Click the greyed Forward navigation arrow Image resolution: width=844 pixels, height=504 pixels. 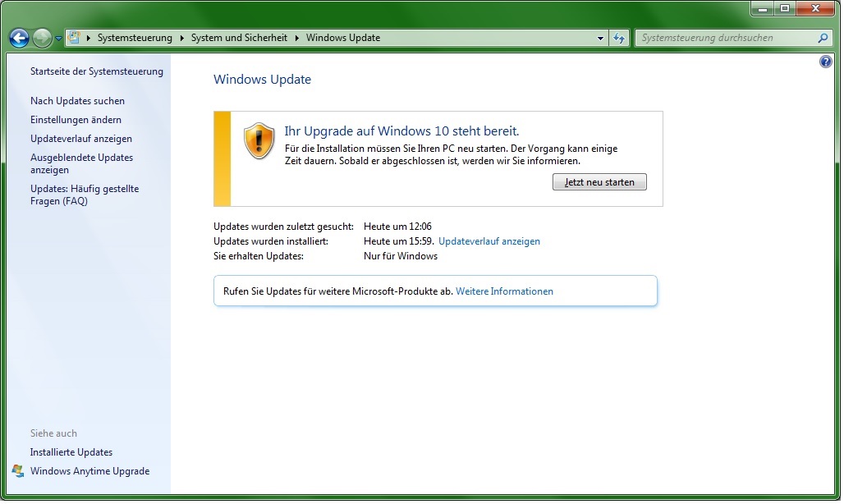point(42,38)
